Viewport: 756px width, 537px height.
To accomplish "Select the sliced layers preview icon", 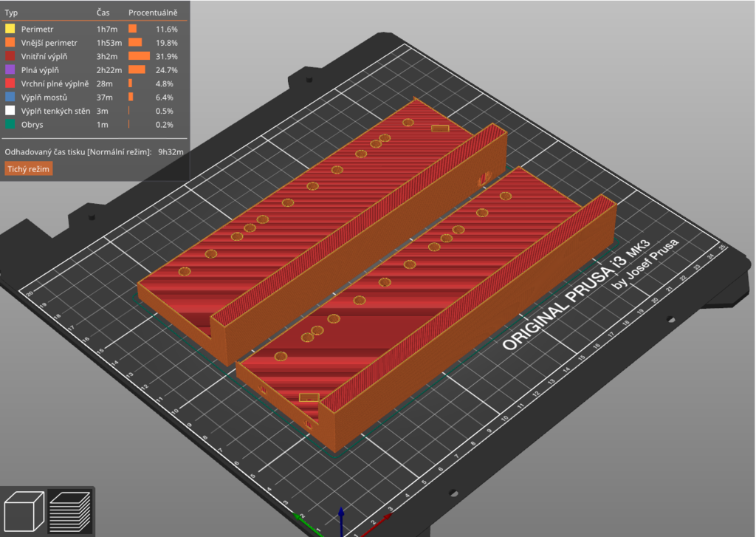I will (x=70, y=511).
